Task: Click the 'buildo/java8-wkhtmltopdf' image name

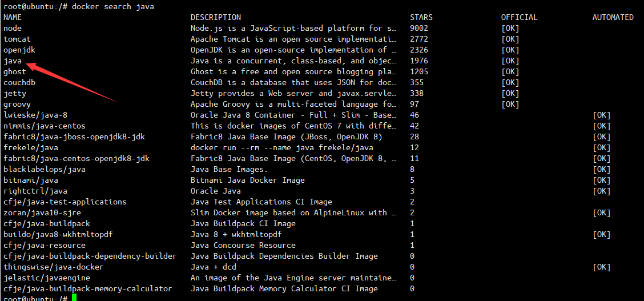Action: [58, 235]
